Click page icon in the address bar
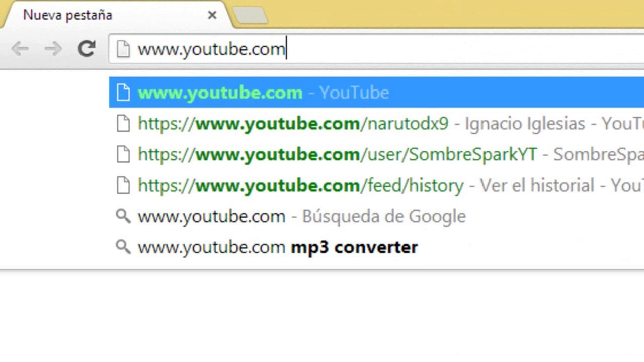Image resolution: width=644 pixels, height=362 pixels. pos(123,49)
